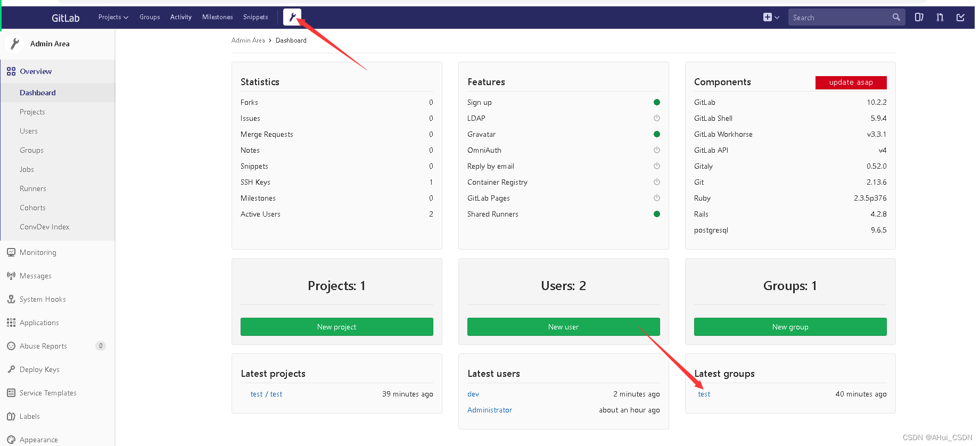Image resolution: width=980 pixels, height=446 pixels.
Task: Click the Container Registry power indicator
Action: point(657,182)
